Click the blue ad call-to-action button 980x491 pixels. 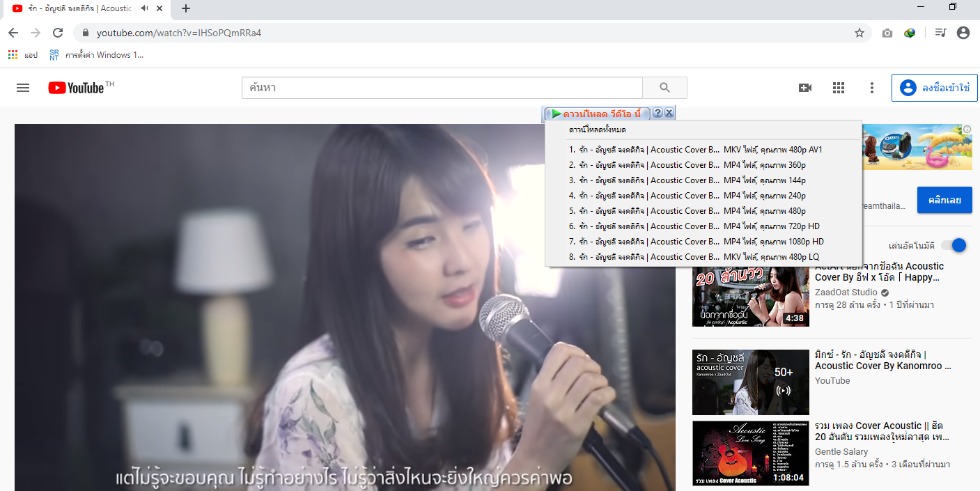coord(944,200)
